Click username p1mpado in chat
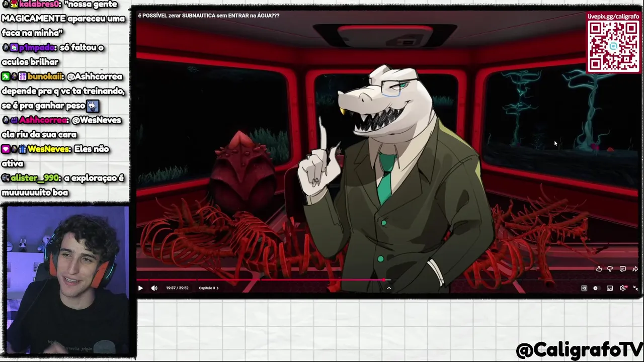644x362 pixels. coord(37,48)
